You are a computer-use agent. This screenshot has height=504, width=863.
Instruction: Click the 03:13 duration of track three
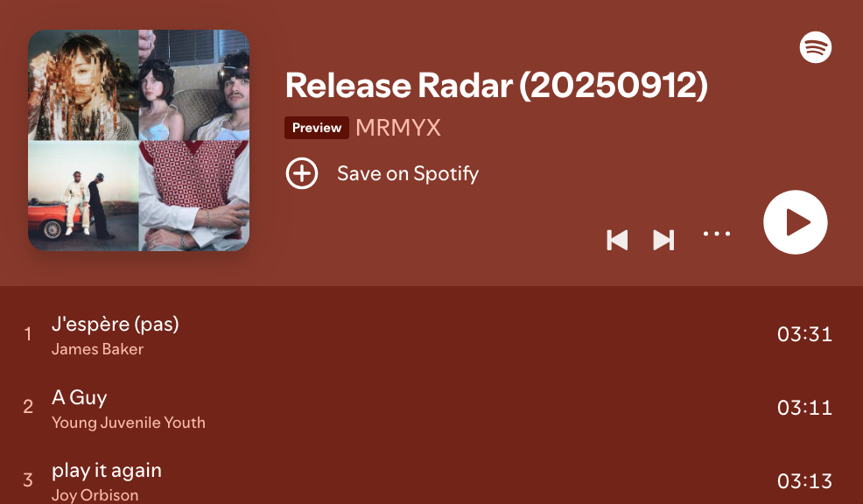(x=804, y=481)
